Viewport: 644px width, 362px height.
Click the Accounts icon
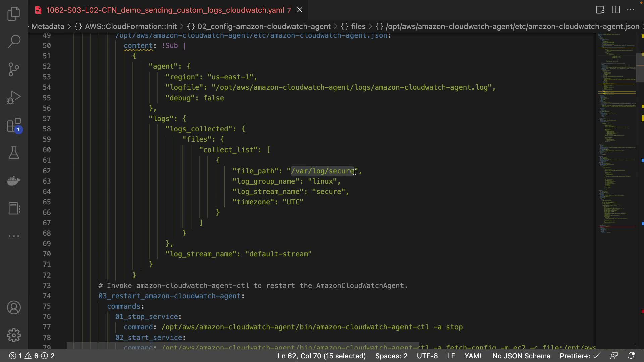(14, 307)
